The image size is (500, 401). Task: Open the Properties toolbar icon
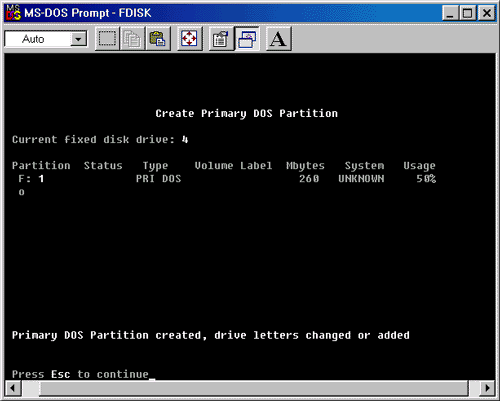(221, 39)
